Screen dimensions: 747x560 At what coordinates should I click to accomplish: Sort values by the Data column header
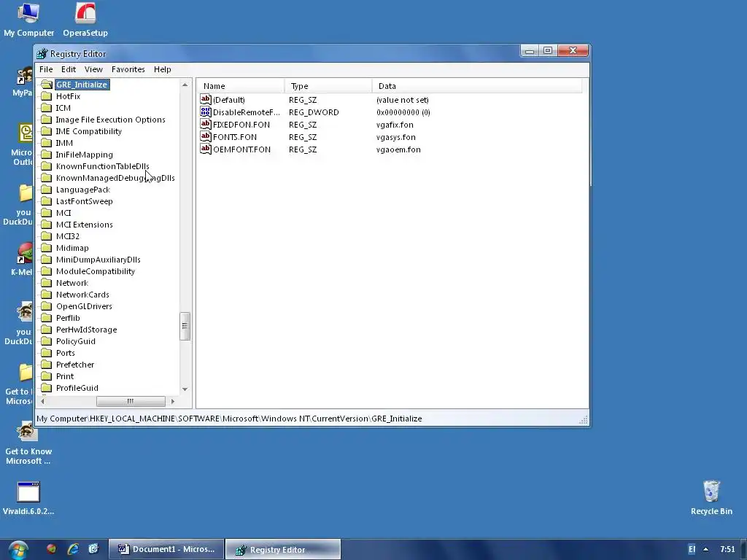tap(477, 86)
